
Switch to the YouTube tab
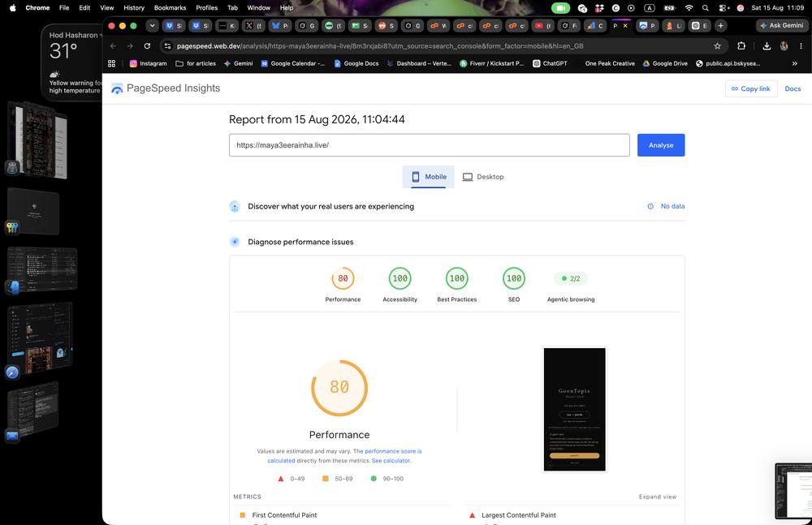pos(542,25)
